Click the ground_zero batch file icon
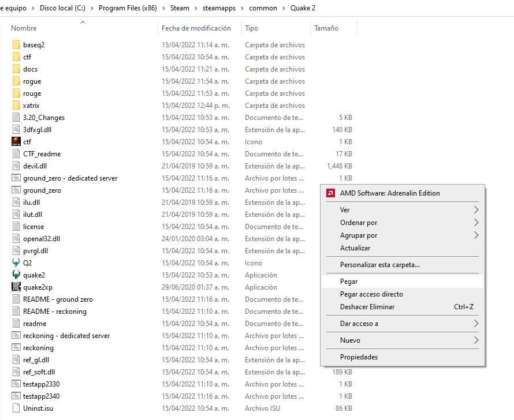514x420 pixels. click(16, 190)
